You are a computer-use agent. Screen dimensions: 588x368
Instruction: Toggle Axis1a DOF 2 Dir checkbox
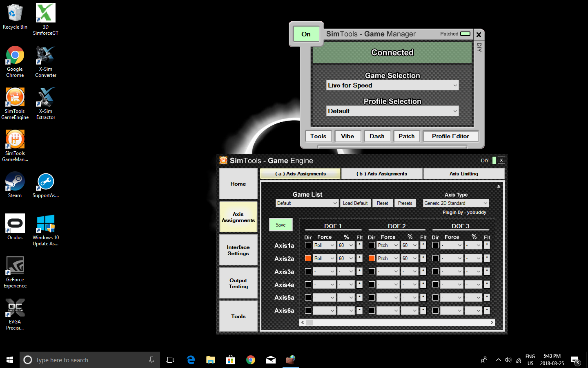point(372,245)
